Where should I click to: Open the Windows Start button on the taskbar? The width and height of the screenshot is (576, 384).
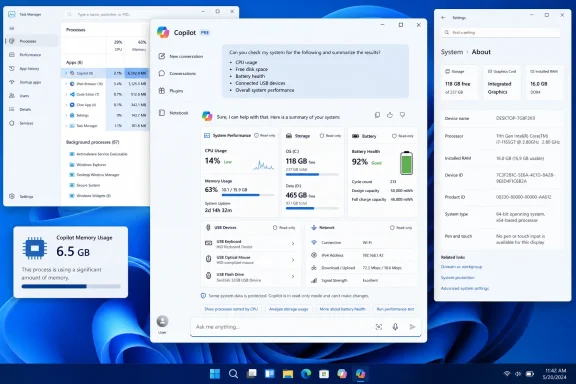pos(215,374)
